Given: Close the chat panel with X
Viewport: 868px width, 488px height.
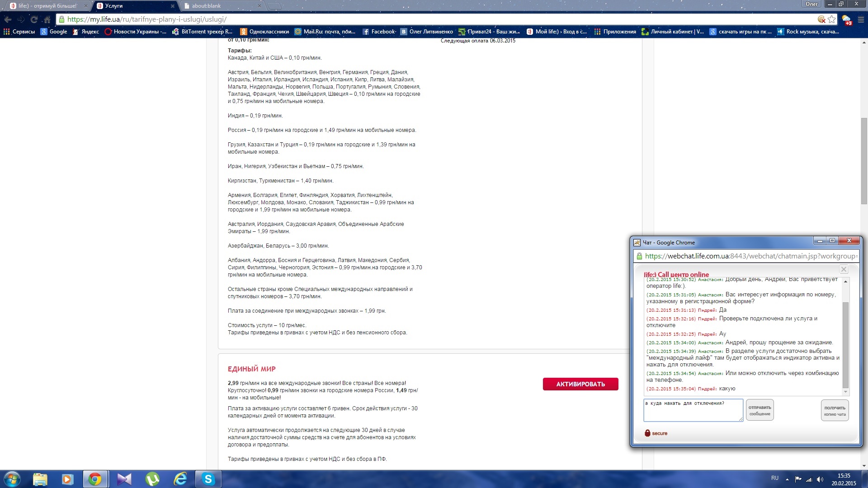Looking at the screenshot, I should click(844, 269).
